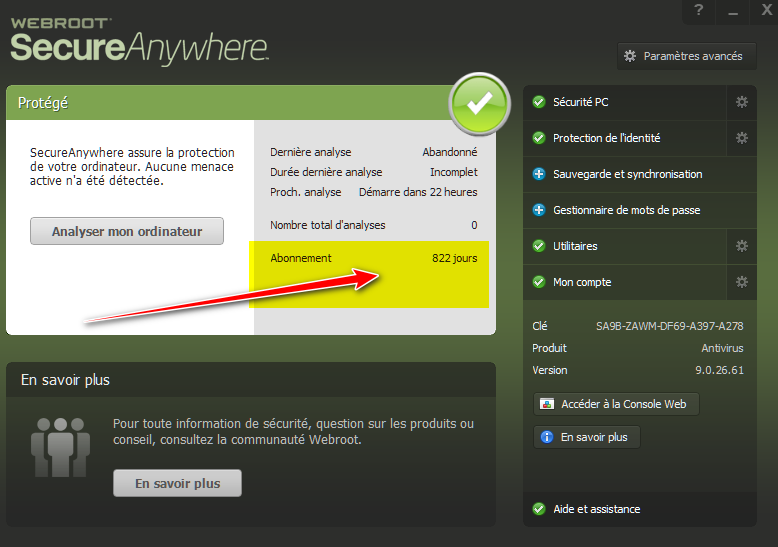Click the key SA9B-ZAWM-DF69-A397-A278
Image resolution: width=778 pixels, height=547 pixels.
click(x=669, y=326)
